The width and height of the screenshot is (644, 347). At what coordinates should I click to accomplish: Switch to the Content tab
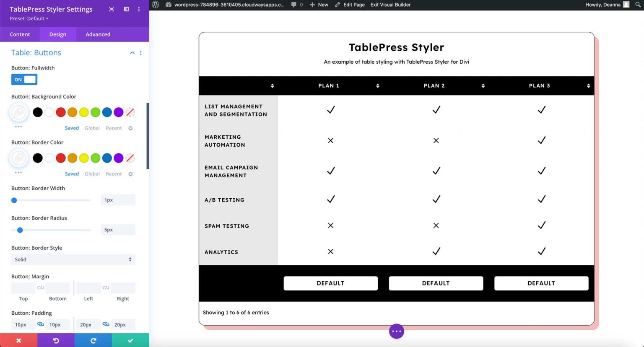(x=20, y=34)
